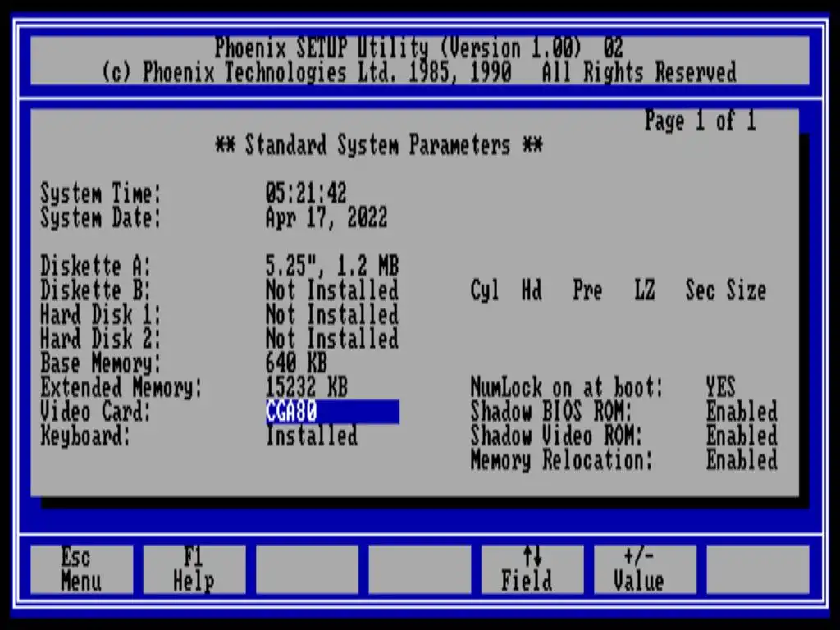Viewport: 840px width, 630px height.
Task: Click the Phoenix Technologies copyright line
Action: tap(419, 72)
